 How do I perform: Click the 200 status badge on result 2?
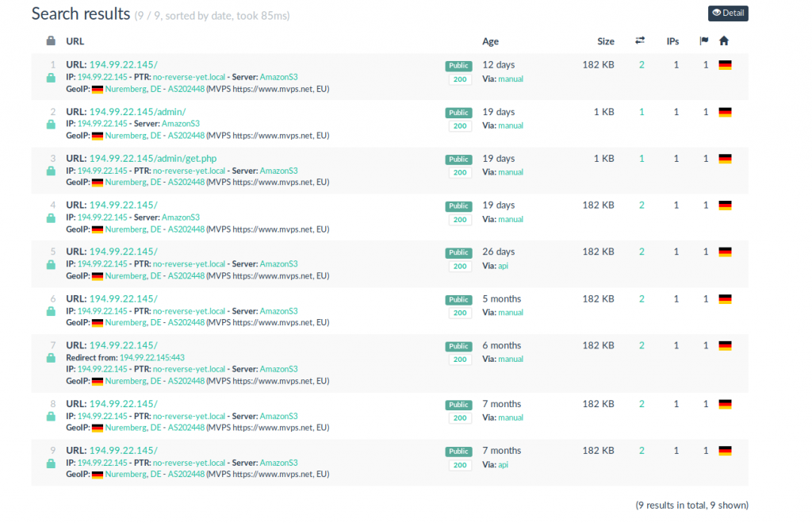click(x=460, y=126)
